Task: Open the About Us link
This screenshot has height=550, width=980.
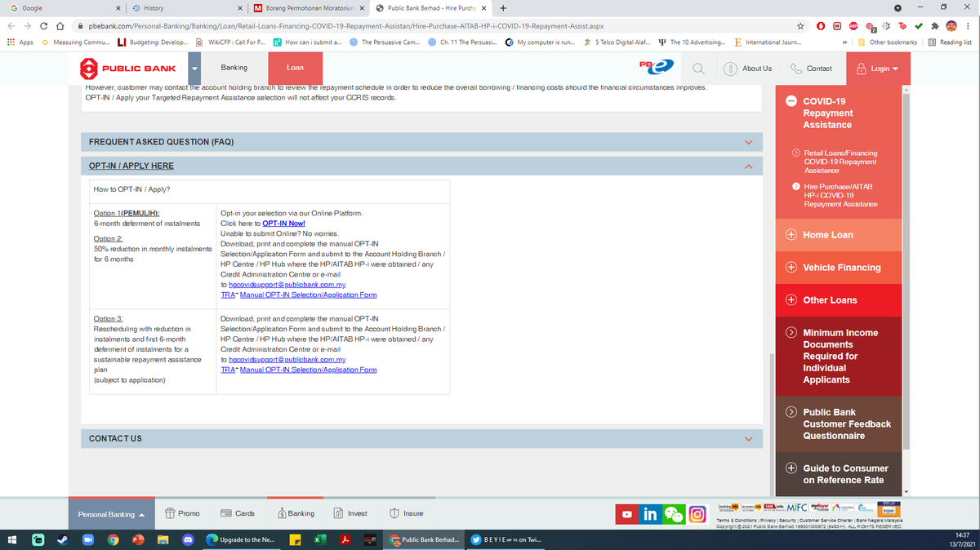Action: [748, 69]
